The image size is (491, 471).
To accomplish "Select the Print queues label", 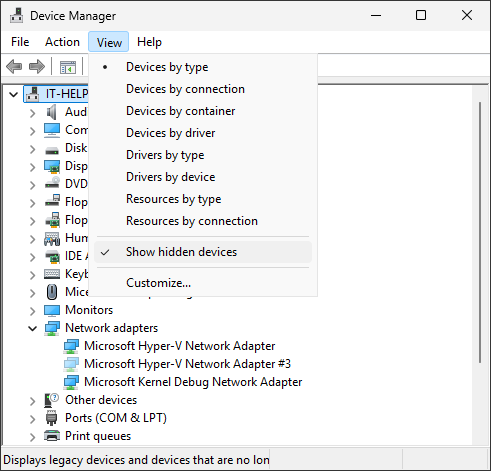I will pos(98,436).
